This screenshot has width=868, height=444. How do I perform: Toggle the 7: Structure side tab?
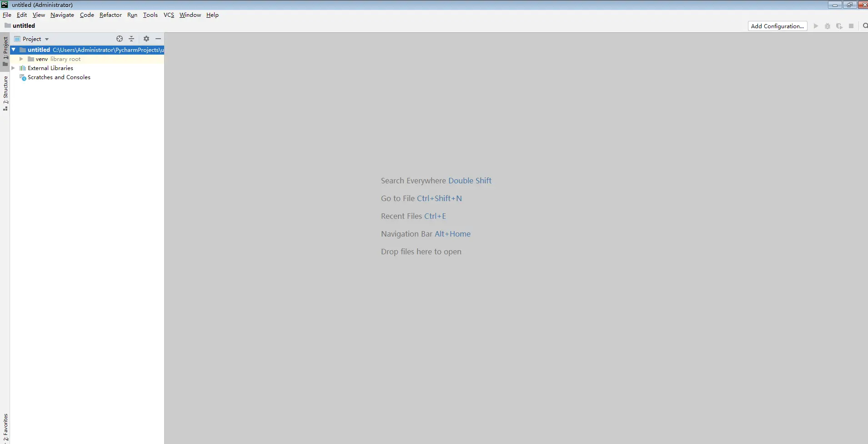(x=5, y=93)
